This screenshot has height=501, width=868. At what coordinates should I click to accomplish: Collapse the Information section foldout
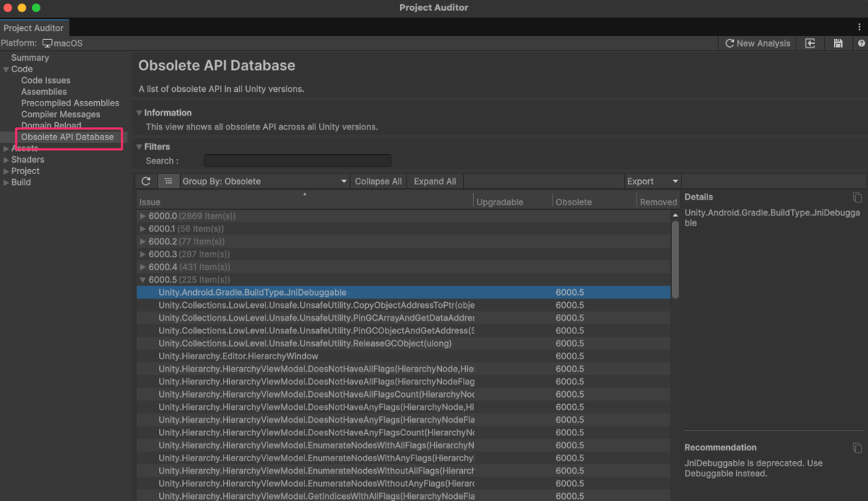pos(140,113)
